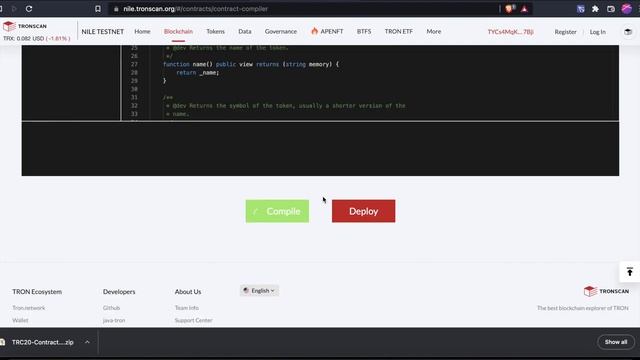Click the Register link
This screenshot has width=640, height=360.
pos(565,32)
